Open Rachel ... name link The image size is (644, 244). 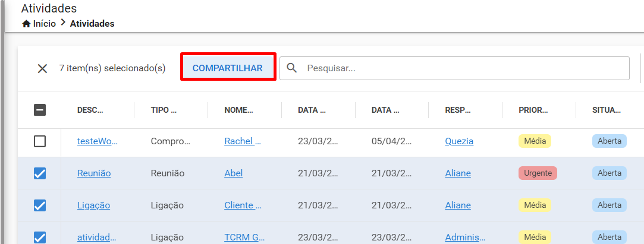click(x=243, y=141)
